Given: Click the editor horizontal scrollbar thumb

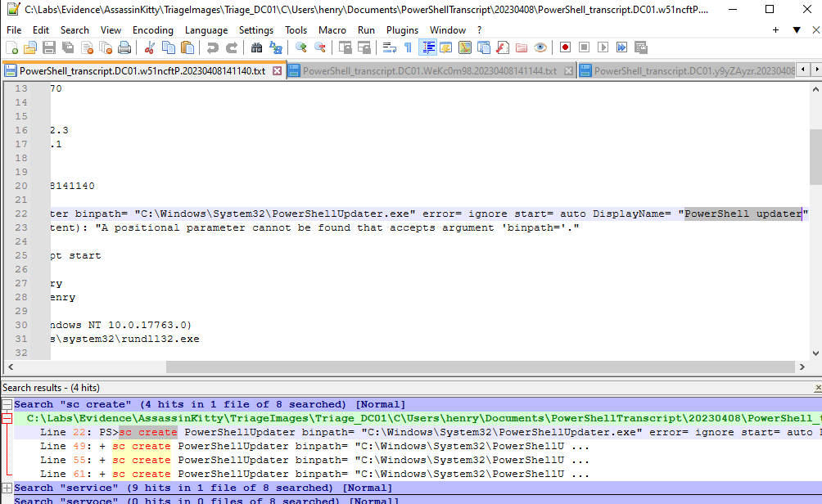Looking at the screenshot, I should (x=481, y=367).
